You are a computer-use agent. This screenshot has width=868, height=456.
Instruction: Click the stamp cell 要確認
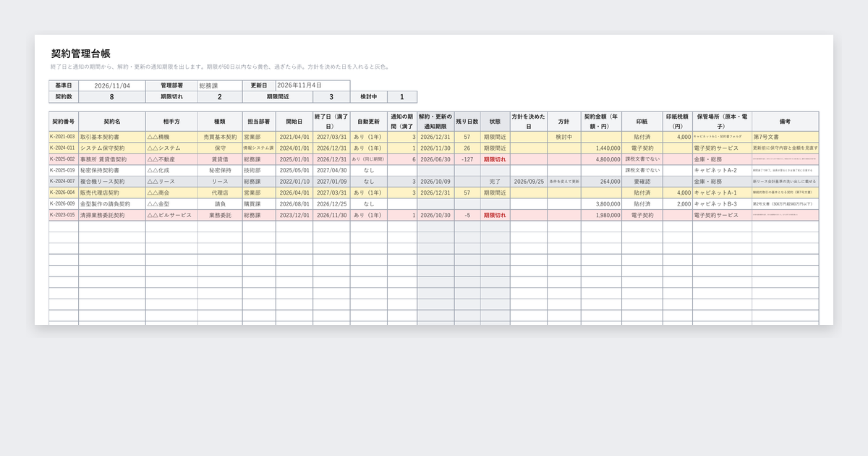click(x=642, y=182)
